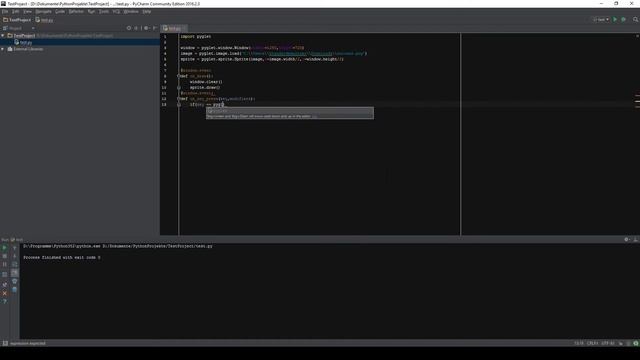Place cursor on the import pyglet line

196,36
